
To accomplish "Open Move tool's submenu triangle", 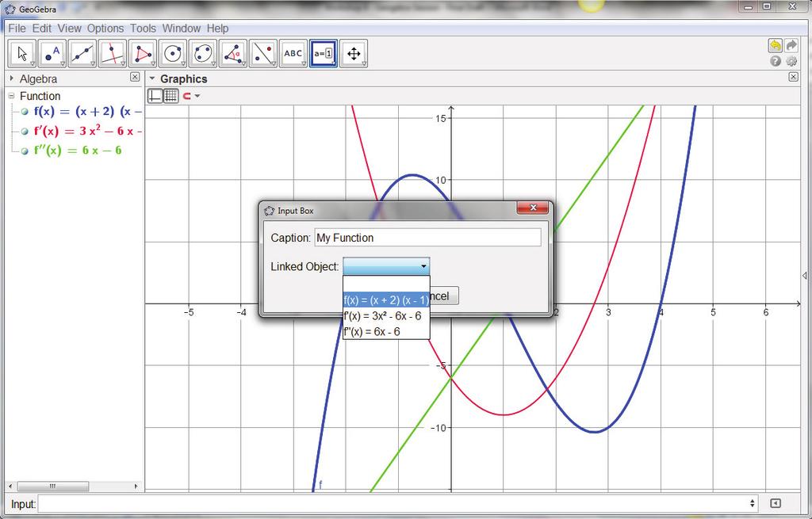I will tap(33, 63).
